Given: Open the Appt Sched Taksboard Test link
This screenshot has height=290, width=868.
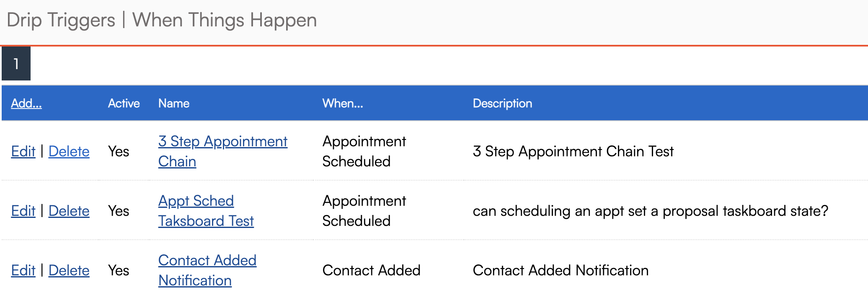Looking at the screenshot, I should pos(196,201).
